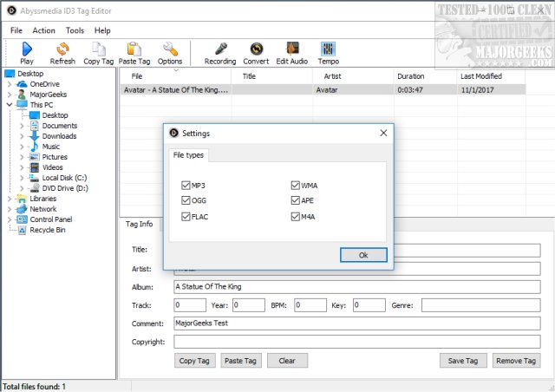
Task: Click the Paste Tag button below the form
Action: coord(241,361)
